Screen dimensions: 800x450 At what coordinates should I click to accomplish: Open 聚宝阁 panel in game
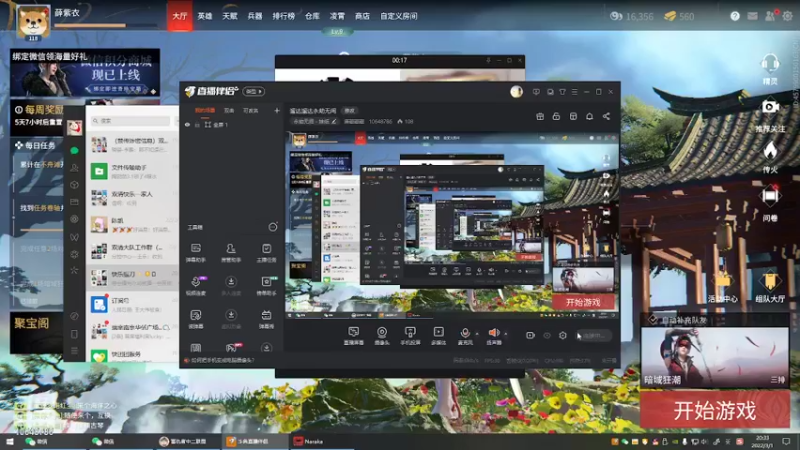tap(37, 332)
